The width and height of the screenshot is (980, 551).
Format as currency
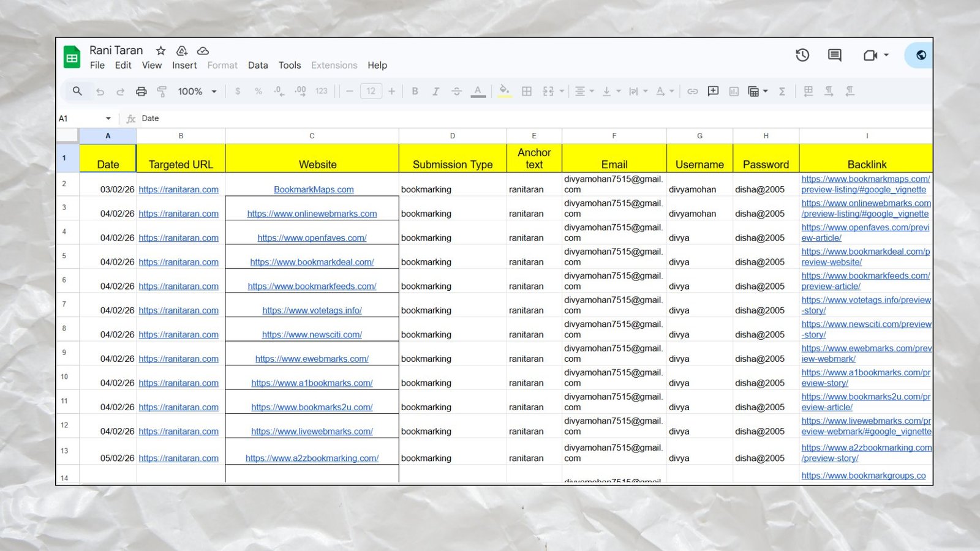238,91
